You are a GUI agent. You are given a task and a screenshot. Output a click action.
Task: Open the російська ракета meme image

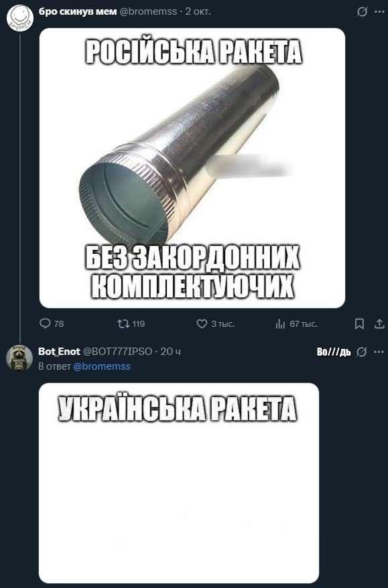tap(192, 168)
